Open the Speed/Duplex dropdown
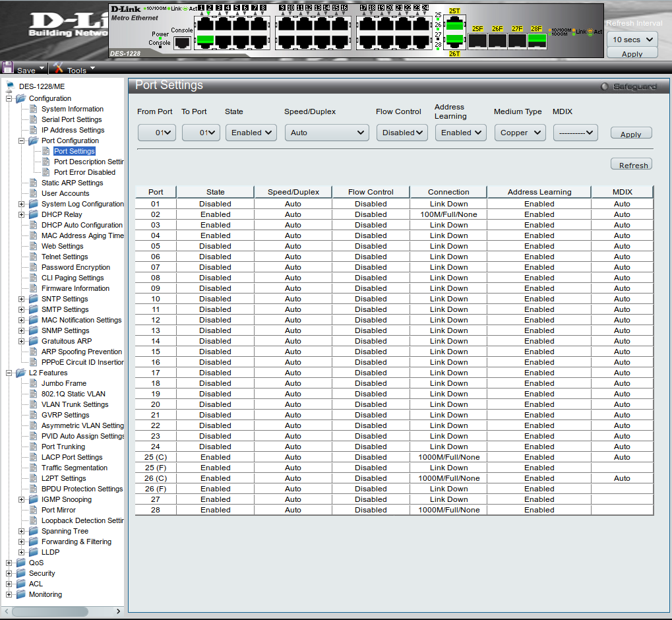Image resolution: width=672 pixels, height=620 pixels. [327, 133]
